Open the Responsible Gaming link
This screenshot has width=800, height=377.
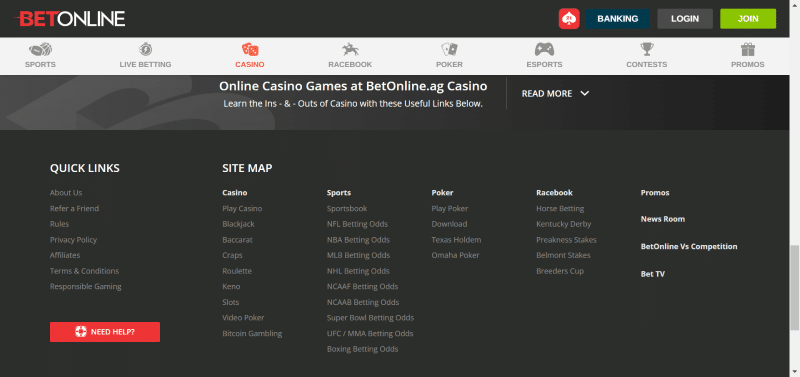click(x=86, y=287)
